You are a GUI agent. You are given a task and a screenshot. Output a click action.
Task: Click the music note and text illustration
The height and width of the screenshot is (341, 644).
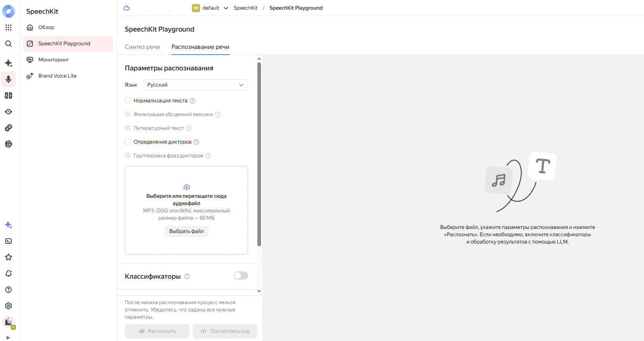click(x=521, y=182)
